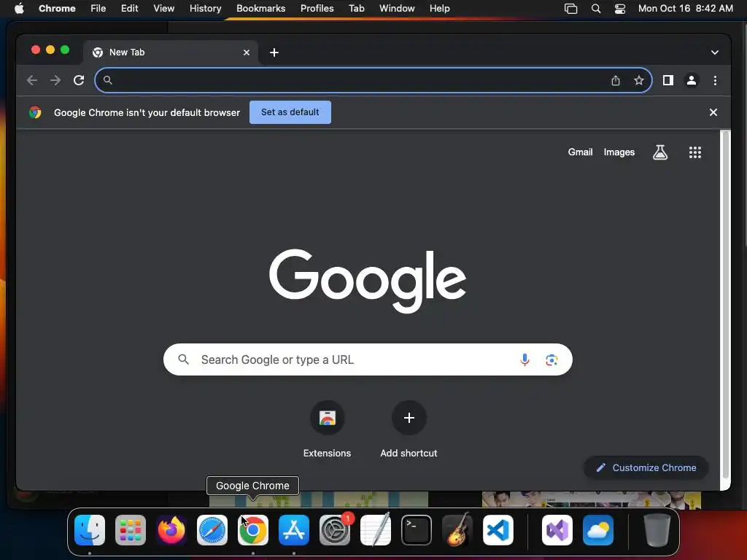Reload the page with the refresh icon
The width and height of the screenshot is (747, 560).
click(79, 80)
